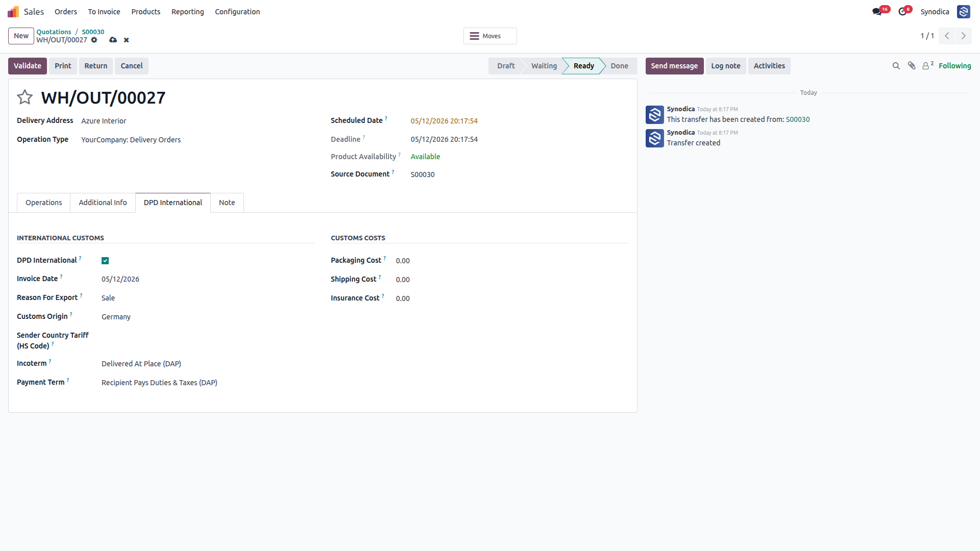Open attachments paperclip icon
Viewport: 980px width, 551px height.
(x=912, y=66)
